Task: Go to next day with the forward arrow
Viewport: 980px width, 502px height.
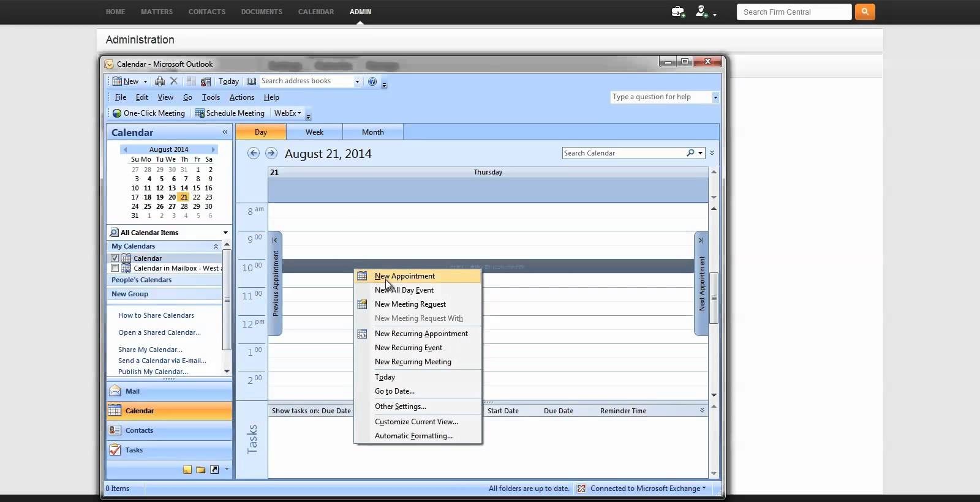Action: [x=271, y=154]
